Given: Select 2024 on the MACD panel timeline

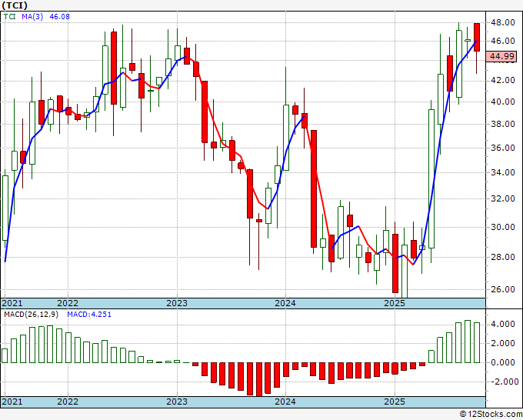Looking at the screenshot, I should point(285,402).
